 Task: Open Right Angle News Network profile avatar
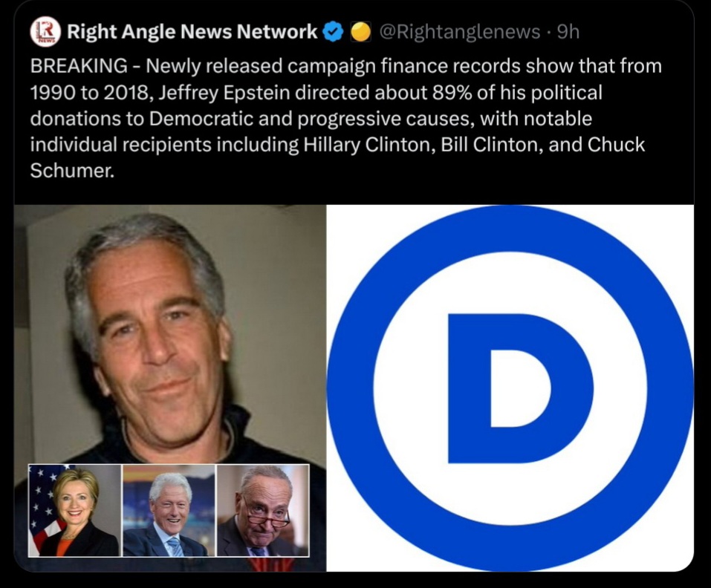(x=45, y=32)
